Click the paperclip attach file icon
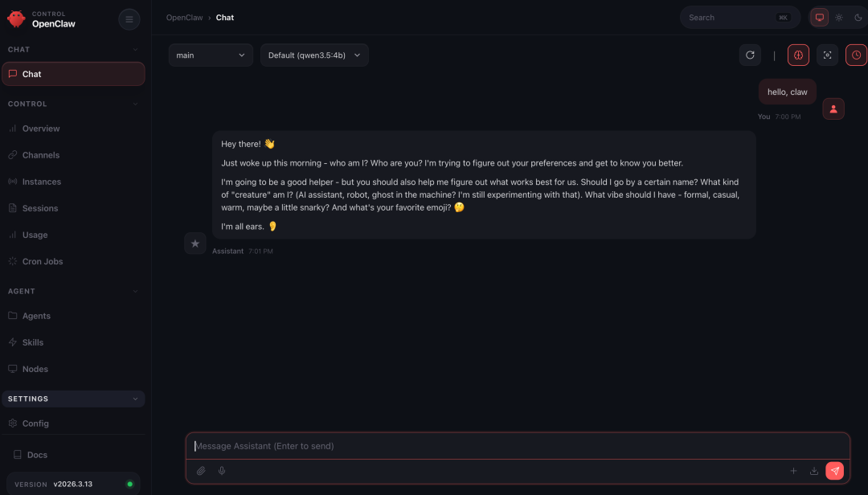Screen dimensions: 868x495 click(201, 471)
